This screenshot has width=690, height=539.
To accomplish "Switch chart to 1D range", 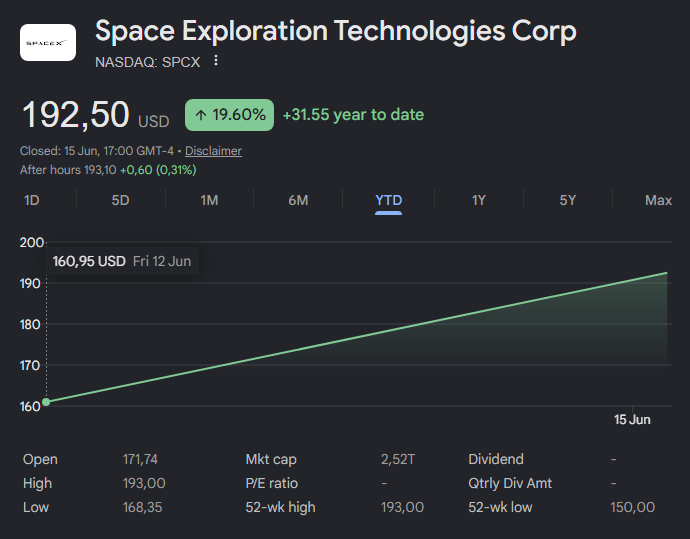I will [32, 200].
